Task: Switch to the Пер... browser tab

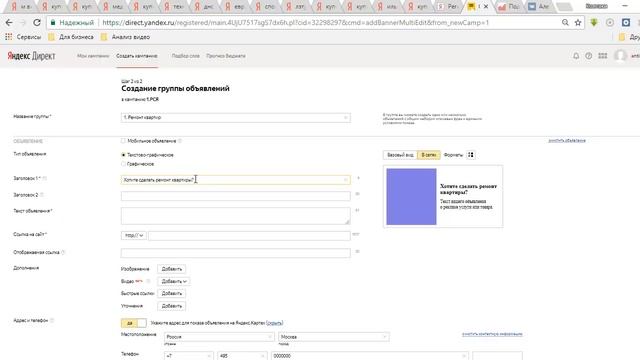Action: [x=448, y=7]
